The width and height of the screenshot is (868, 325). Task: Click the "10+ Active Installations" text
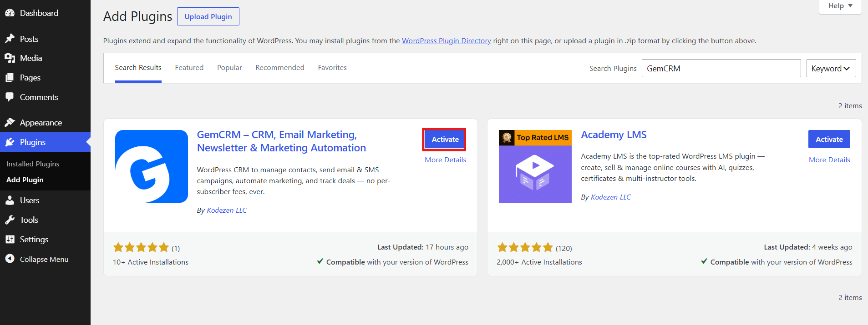coord(151,262)
